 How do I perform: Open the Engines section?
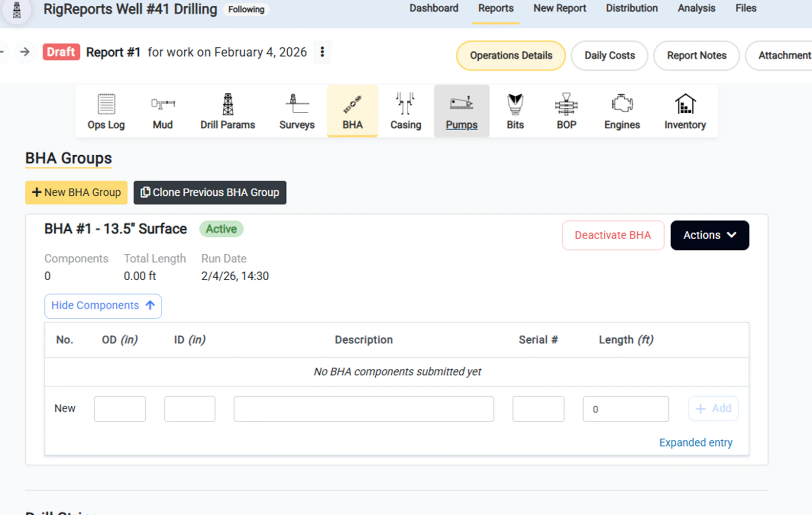[621, 110]
